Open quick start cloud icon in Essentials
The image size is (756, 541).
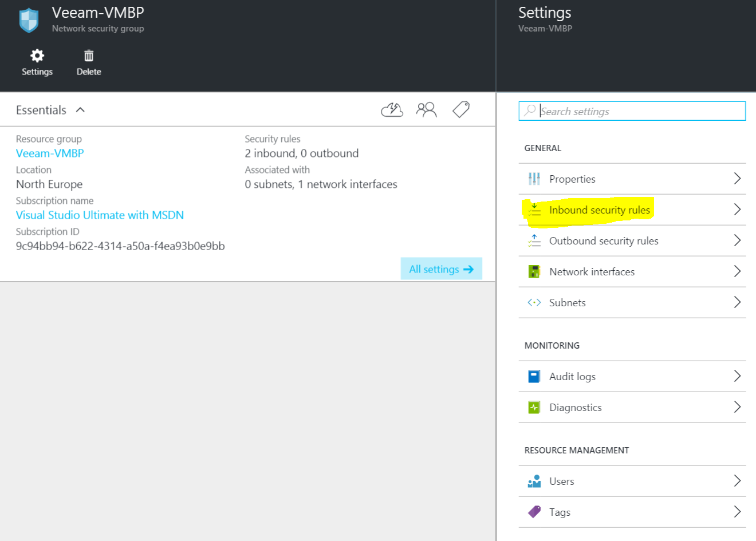pos(392,109)
